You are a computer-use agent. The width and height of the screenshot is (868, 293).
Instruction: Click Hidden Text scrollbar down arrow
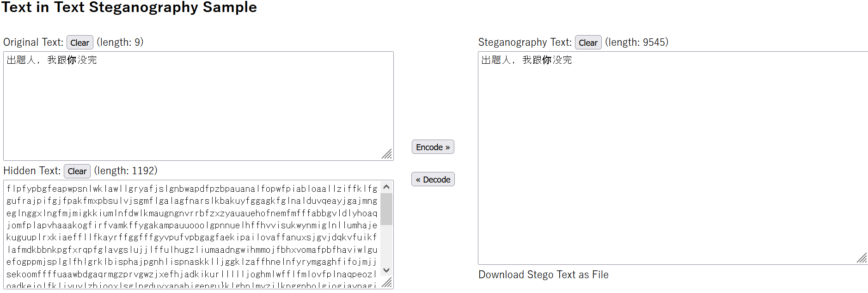(x=387, y=270)
